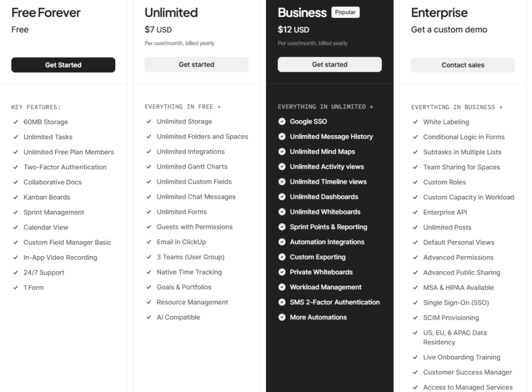Click the check icon by Custom Exporting

282,257
